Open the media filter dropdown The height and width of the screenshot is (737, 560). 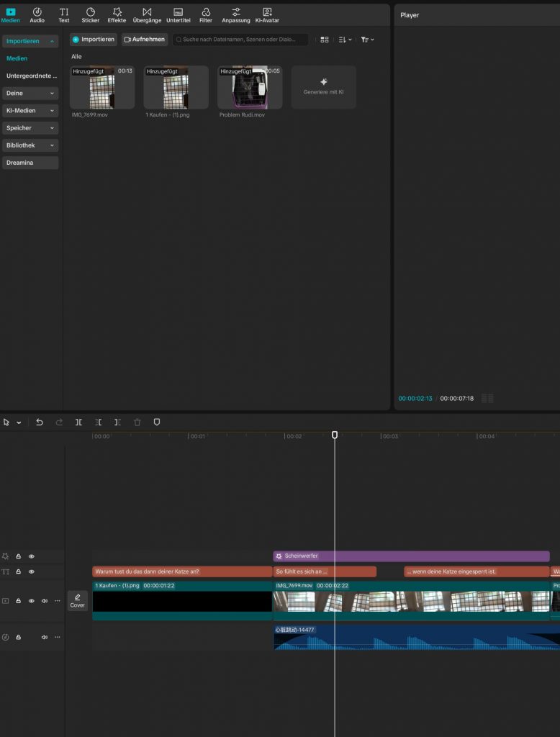click(x=366, y=40)
